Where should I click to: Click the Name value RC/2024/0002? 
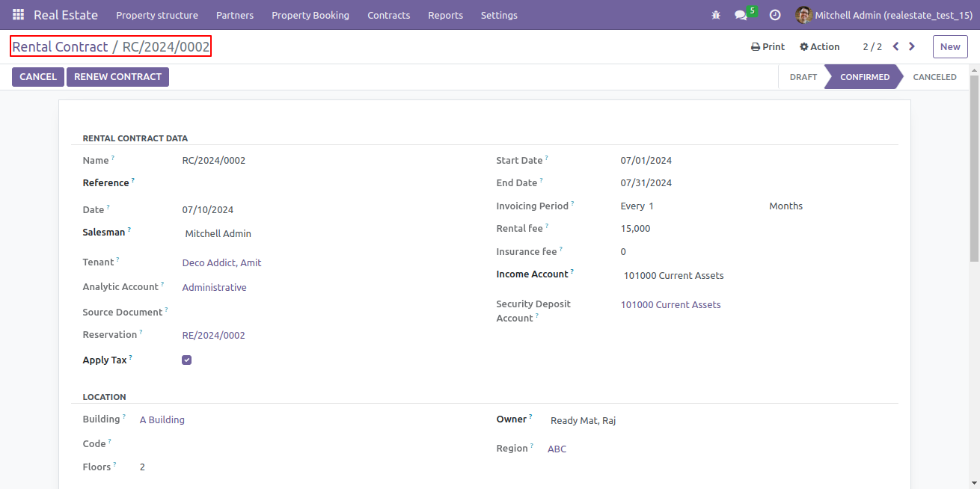coord(214,160)
